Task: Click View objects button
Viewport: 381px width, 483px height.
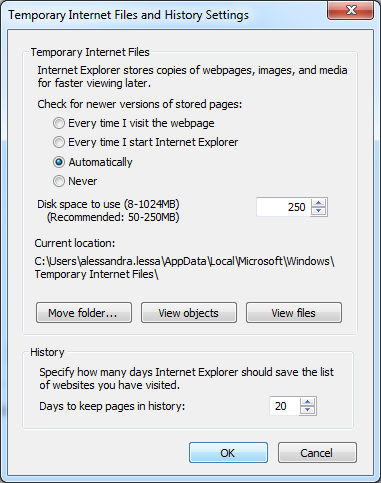Action: tap(189, 313)
